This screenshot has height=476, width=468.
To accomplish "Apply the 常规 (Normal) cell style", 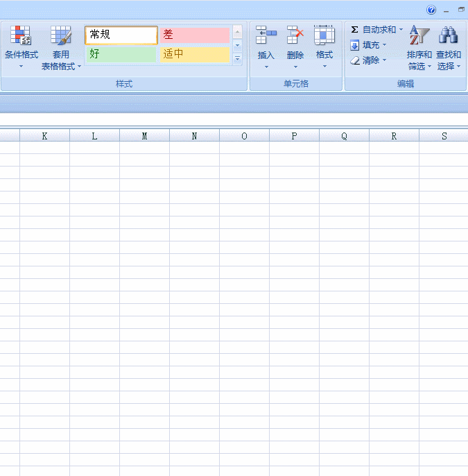I will pos(121,35).
